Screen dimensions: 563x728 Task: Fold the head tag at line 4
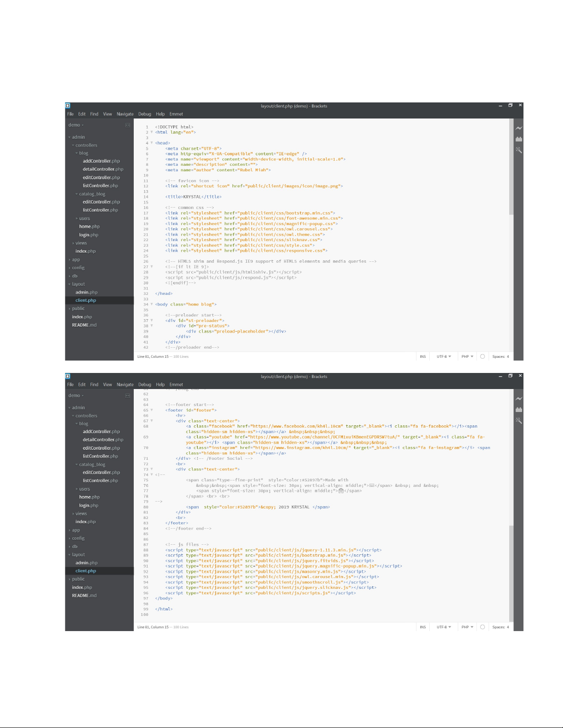tap(152, 143)
